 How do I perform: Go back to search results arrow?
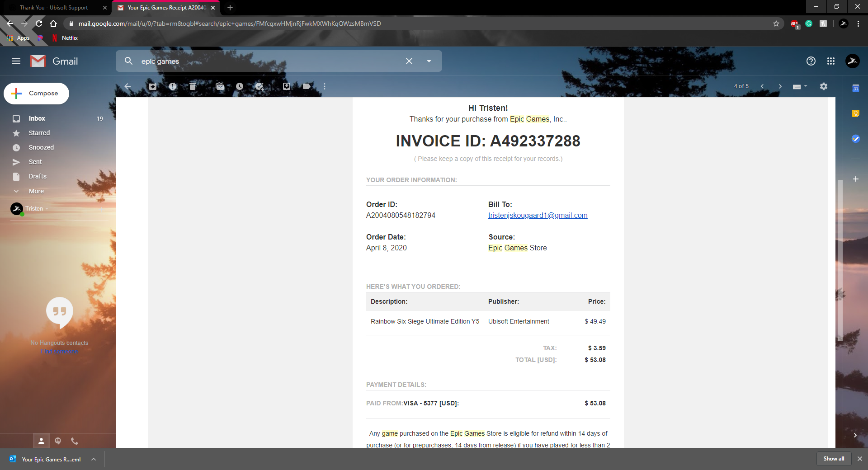[127, 86]
